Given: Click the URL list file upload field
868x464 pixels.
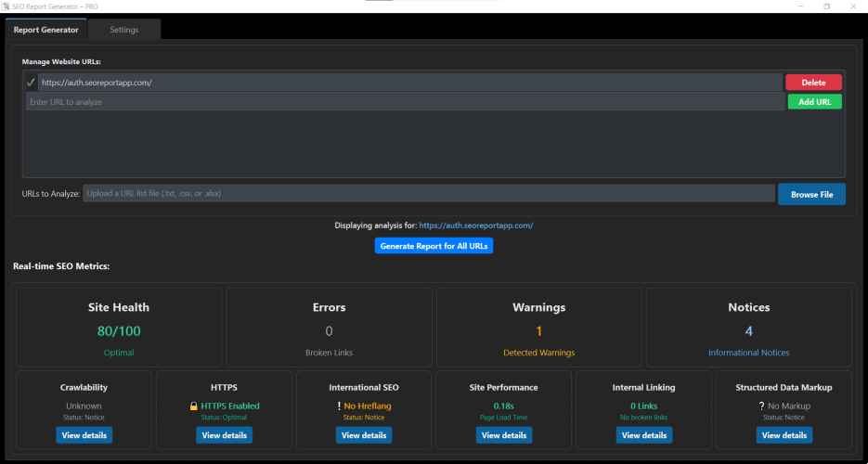Looking at the screenshot, I should tap(429, 194).
